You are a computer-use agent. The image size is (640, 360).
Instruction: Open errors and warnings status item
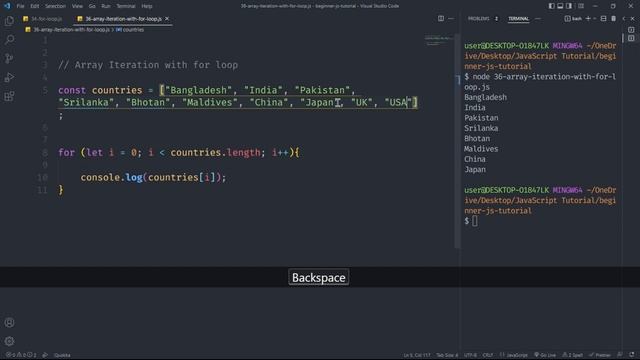(x=21, y=355)
